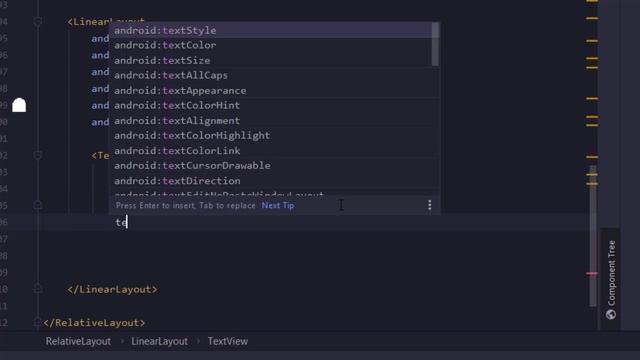640x360 pixels.
Task: Click TextView in the breadcrumb bar
Action: 228,341
